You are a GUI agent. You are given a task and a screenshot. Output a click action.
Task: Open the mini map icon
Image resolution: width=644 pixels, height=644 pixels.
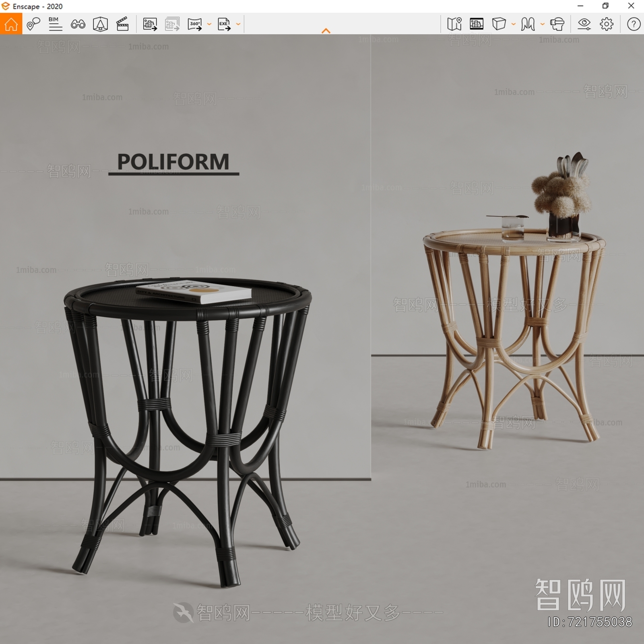(x=454, y=24)
